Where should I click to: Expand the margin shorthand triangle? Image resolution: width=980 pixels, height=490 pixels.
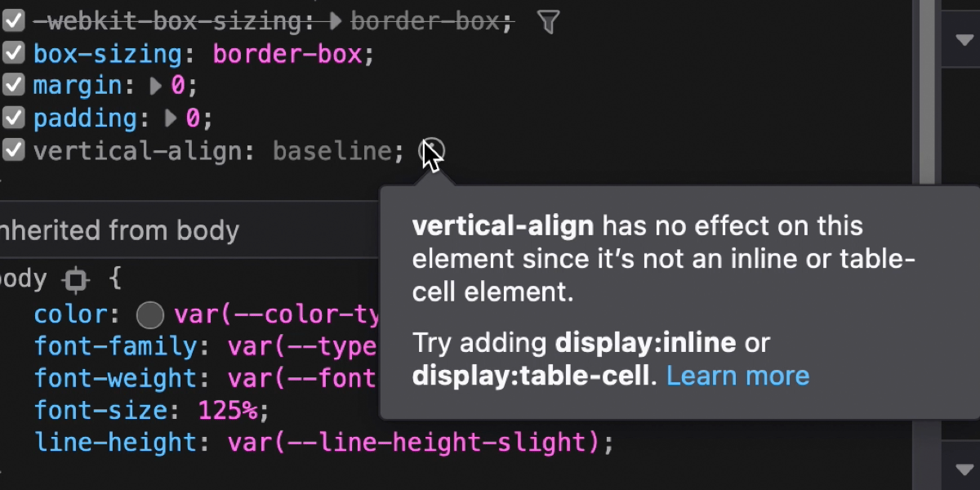pos(156,86)
